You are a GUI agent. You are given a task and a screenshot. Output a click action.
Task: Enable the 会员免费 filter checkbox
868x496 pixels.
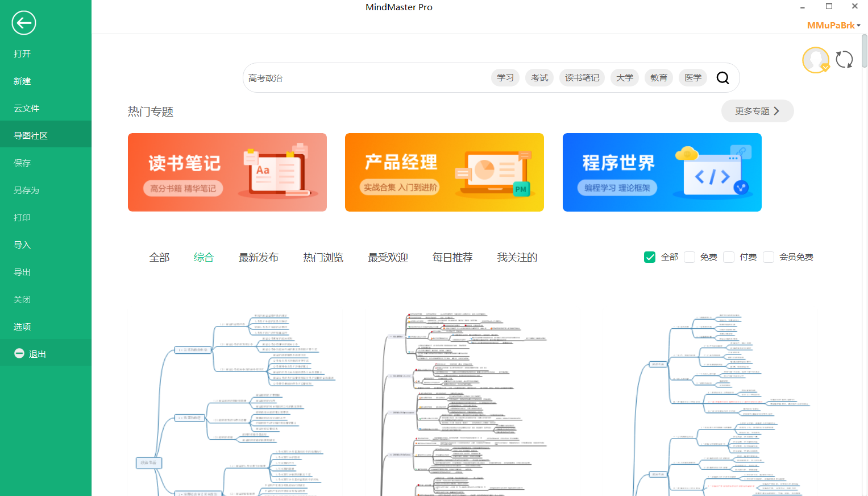769,257
